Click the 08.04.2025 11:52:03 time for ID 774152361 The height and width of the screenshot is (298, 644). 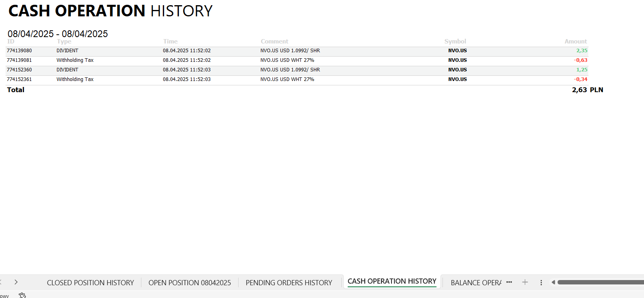pos(186,79)
